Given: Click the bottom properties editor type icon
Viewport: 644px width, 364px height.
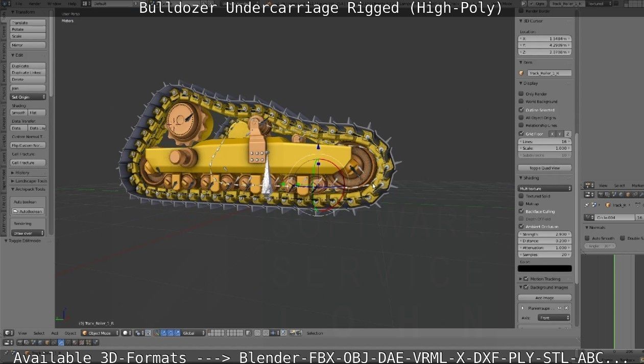Looking at the screenshot, I should click(9, 343).
